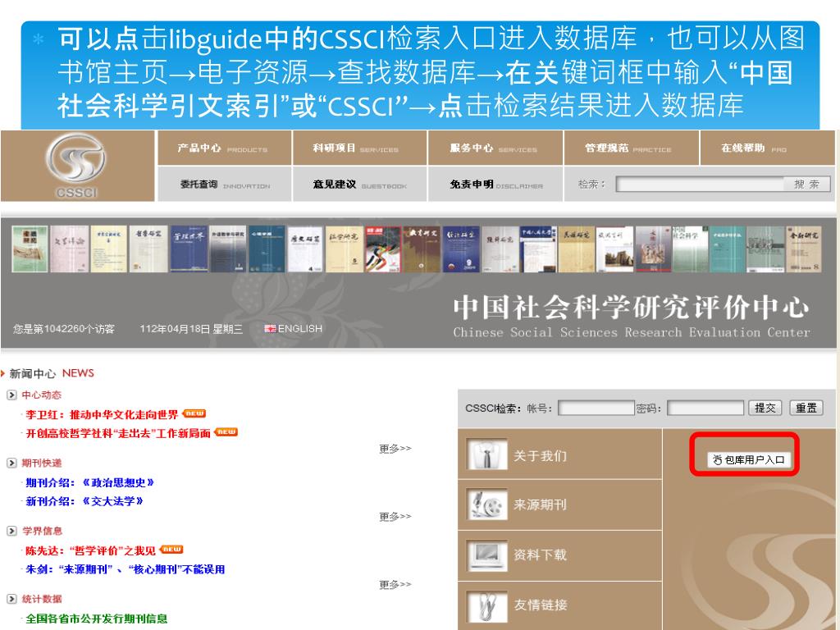Open 期刊介绍：《政治思想史》
Image resolution: width=840 pixels, height=630 pixels.
tap(90, 482)
